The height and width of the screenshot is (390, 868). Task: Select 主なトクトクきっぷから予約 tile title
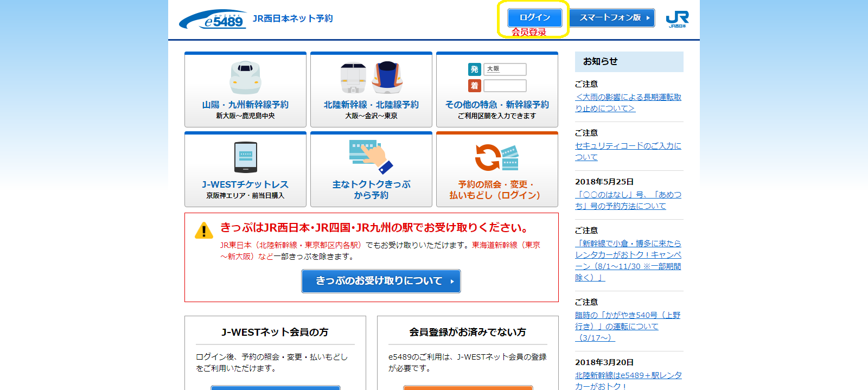pyautogui.click(x=371, y=189)
